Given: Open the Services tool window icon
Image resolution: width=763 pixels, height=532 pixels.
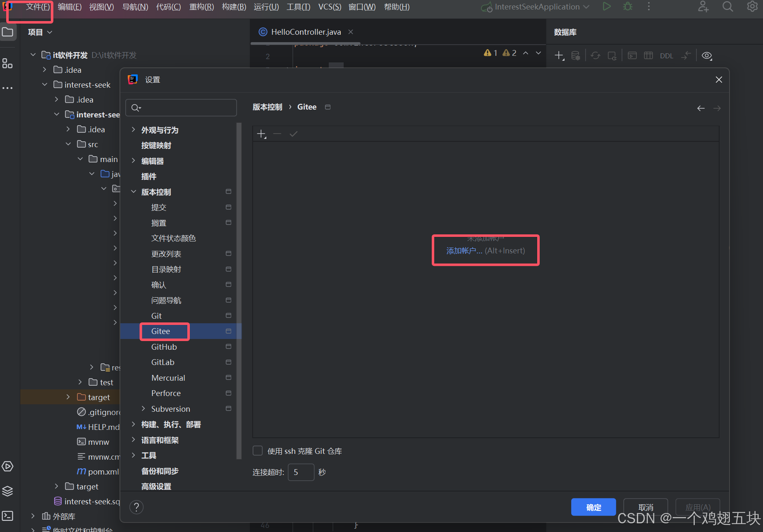Looking at the screenshot, I should coord(7,466).
